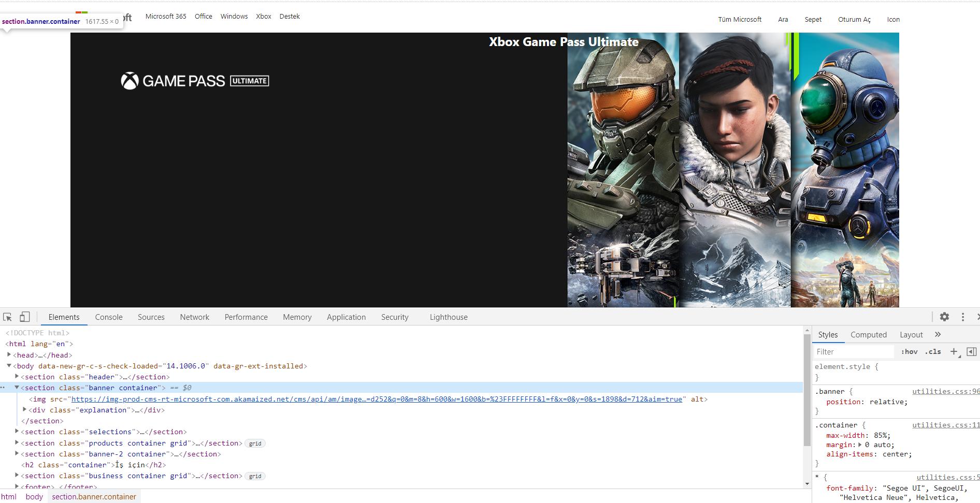
Task: Expand the head element node
Action: tap(9, 354)
